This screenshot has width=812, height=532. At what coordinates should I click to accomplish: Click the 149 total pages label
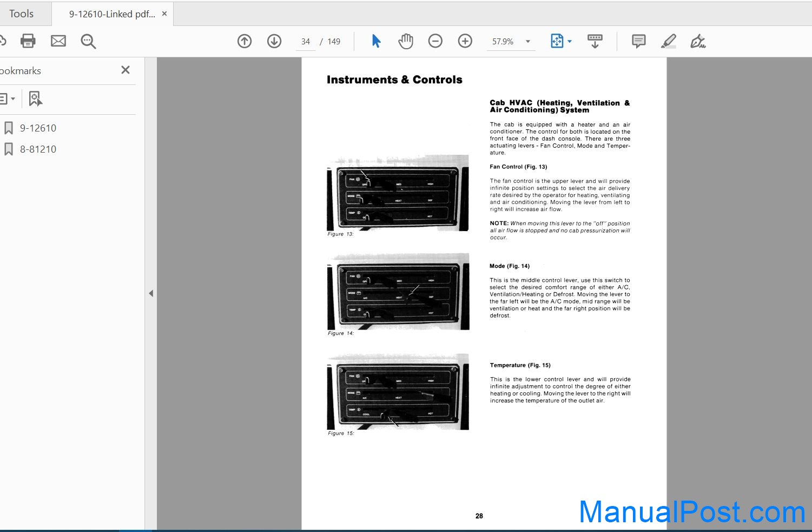[x=334, y=42]
